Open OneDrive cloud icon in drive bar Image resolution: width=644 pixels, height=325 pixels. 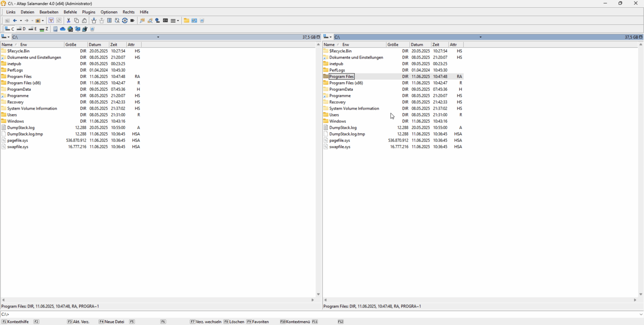[x=63, y=29]
